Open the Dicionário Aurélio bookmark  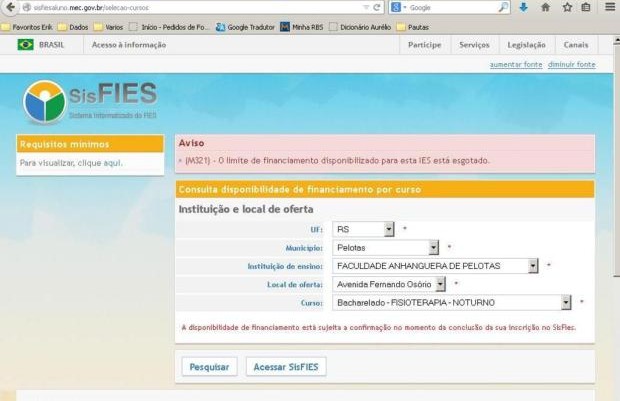coord(360,27)
